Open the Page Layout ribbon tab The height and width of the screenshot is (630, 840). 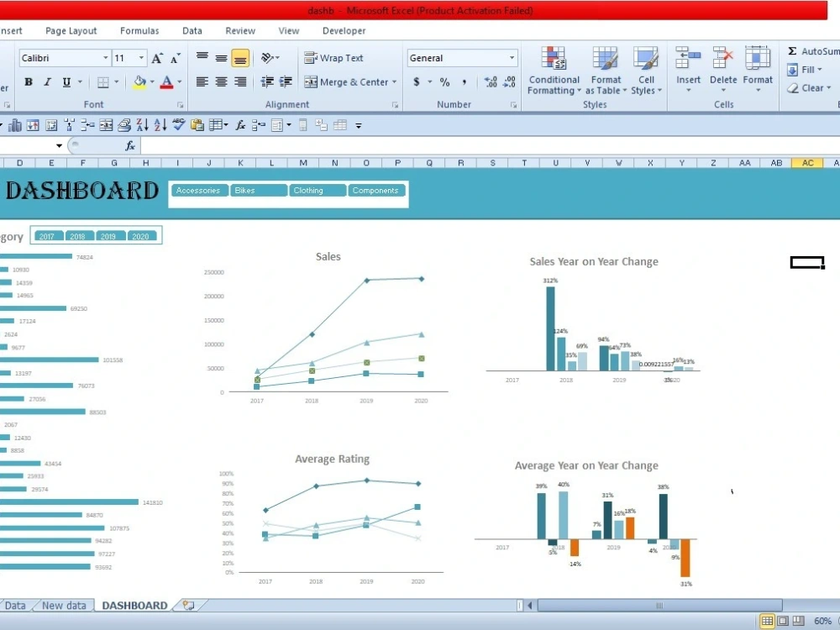coord(71,31)
